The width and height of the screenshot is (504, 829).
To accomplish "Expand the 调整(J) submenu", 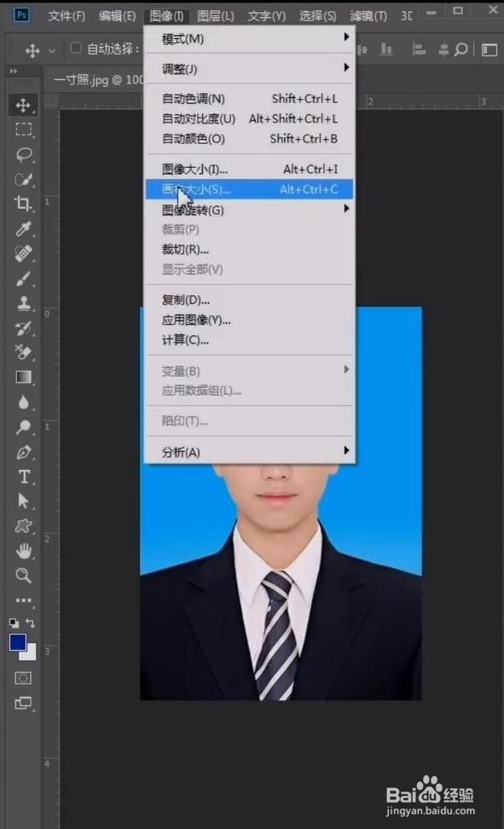I will click(x=250, y=68).
